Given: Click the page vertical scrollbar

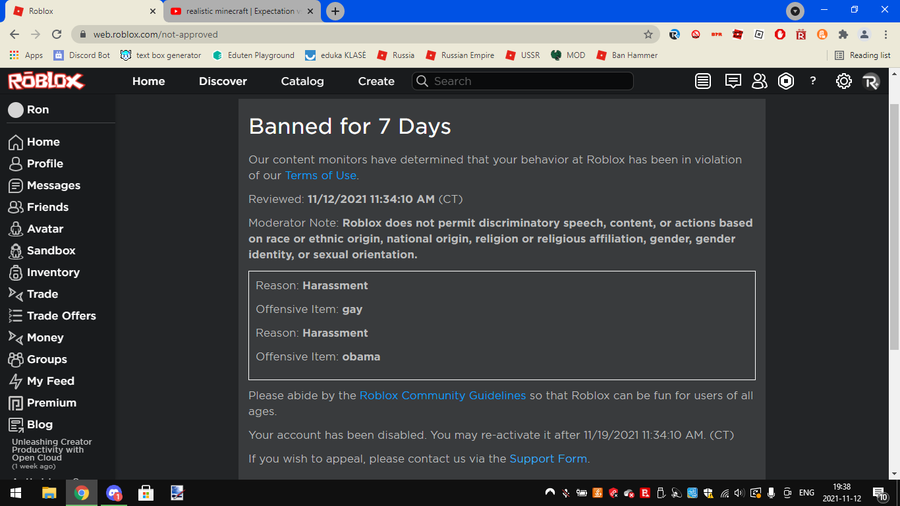Looking at the screenshot, I should 894,227.
